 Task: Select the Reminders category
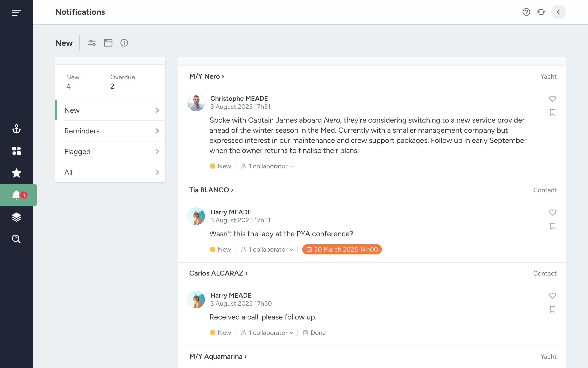(x=110, y=131)
